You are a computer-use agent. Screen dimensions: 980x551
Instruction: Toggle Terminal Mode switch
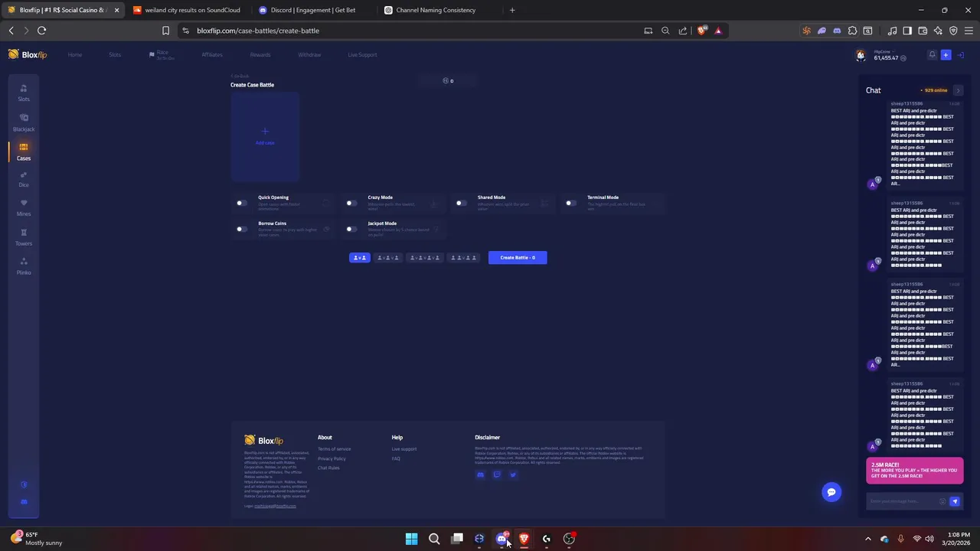tap(571, 203)
